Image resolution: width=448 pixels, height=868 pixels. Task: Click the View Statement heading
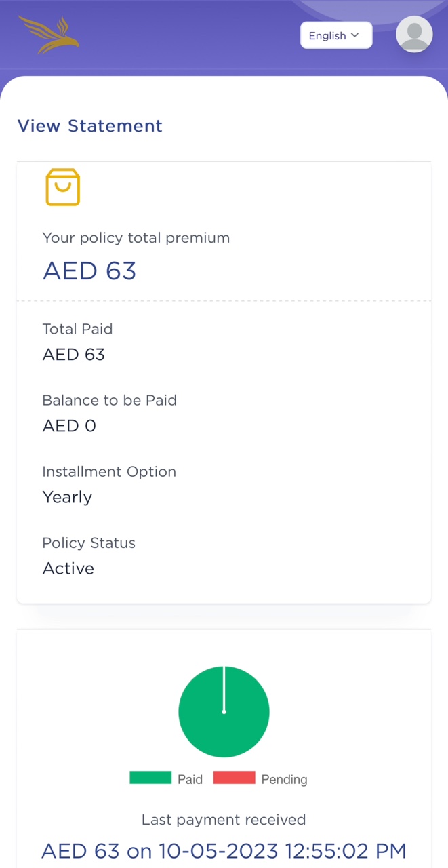[x=90, y=126]
